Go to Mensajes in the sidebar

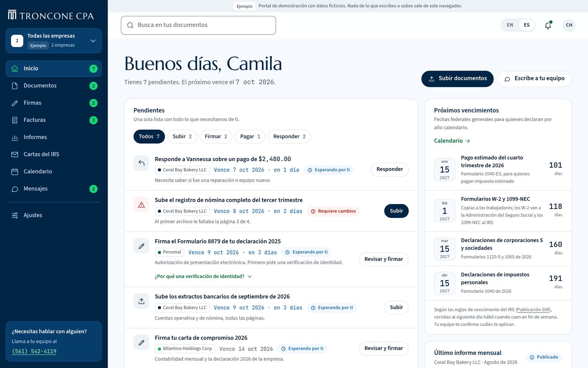click(x=54, y=189)
